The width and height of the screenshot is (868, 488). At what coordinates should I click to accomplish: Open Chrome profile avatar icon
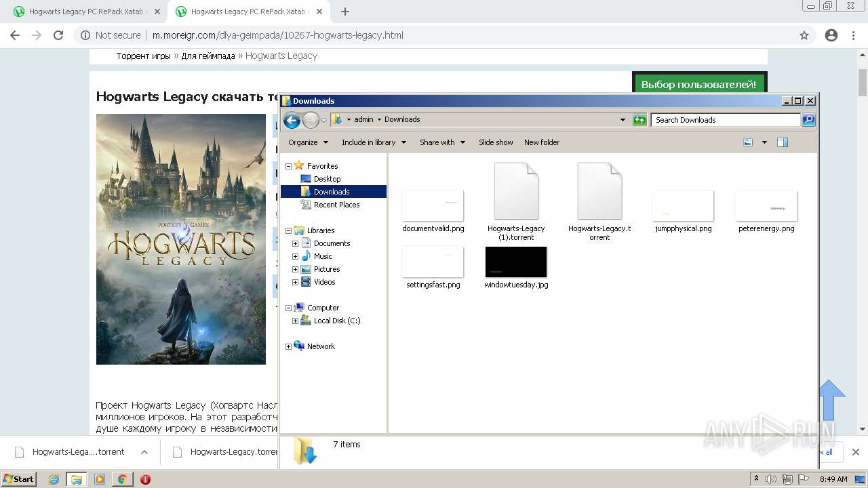(831, 35)
